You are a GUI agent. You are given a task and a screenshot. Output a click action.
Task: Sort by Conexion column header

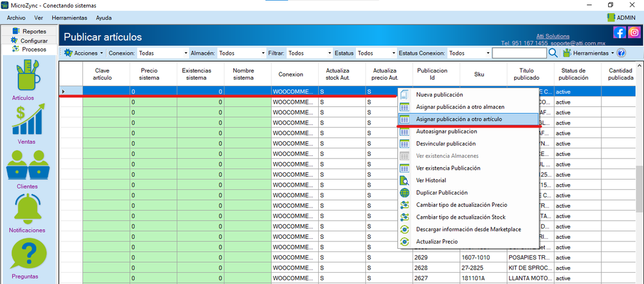pos(295,74)
